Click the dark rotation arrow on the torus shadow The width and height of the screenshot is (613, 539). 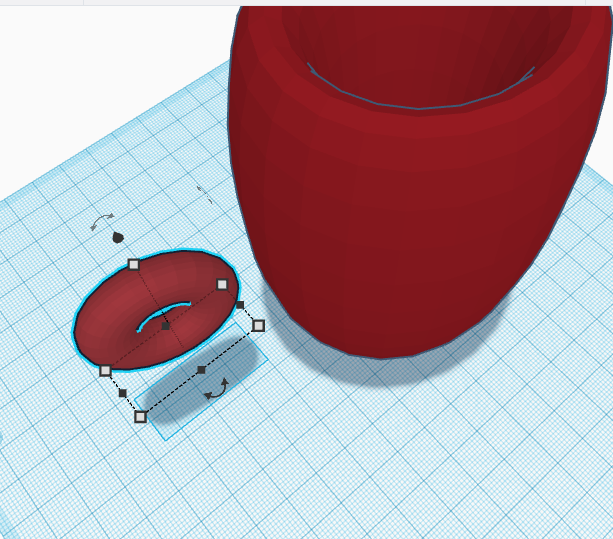(x=217, y=389)
